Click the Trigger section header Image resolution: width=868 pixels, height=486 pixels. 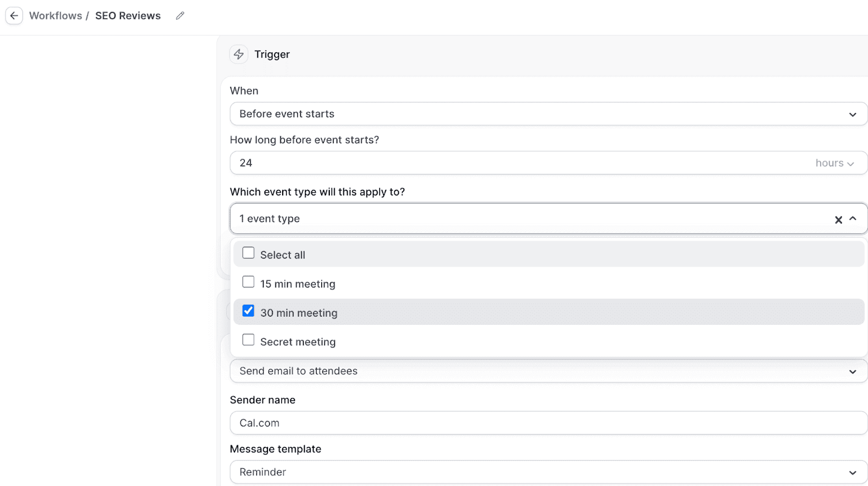[x=272, y=54]
